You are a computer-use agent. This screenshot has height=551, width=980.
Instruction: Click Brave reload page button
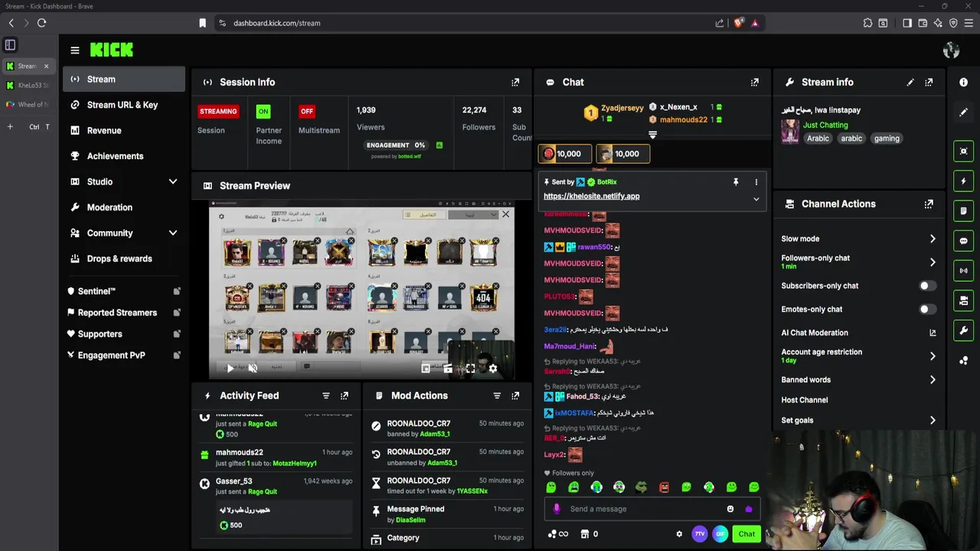click(x=42, y=23)
